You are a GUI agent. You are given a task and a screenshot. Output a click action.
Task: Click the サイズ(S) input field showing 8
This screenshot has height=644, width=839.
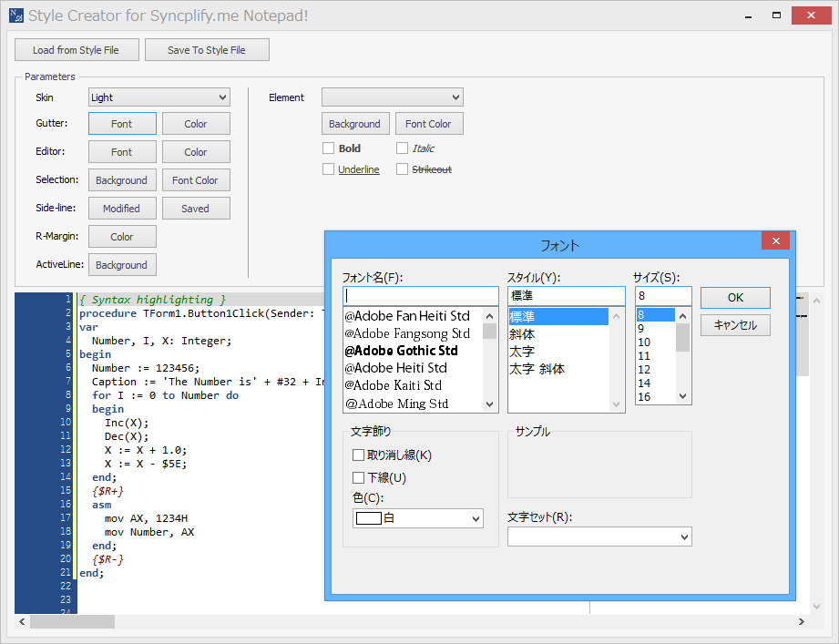coord(663,296)
